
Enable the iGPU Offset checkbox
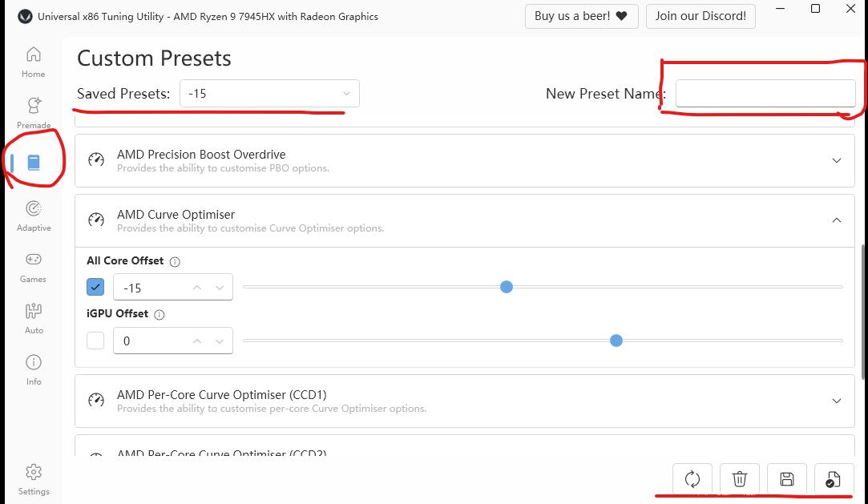coord(95,341)
